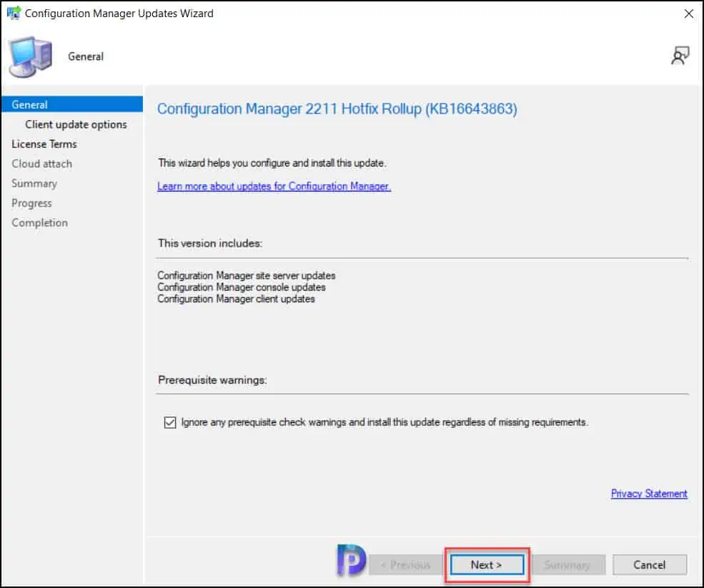Click the greyed-out Previous button
The image size is (704, 588).
tap(405, 564)
